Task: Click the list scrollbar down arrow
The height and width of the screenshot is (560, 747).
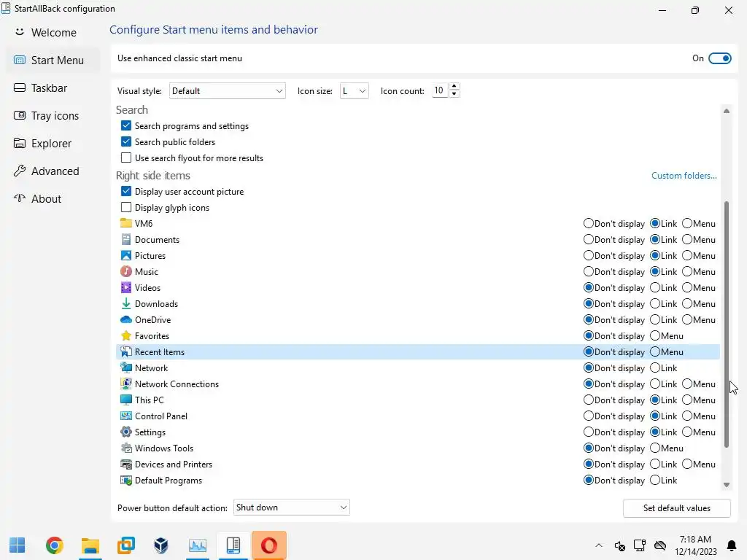Action: pyautogui.click(x=727, y=485)
